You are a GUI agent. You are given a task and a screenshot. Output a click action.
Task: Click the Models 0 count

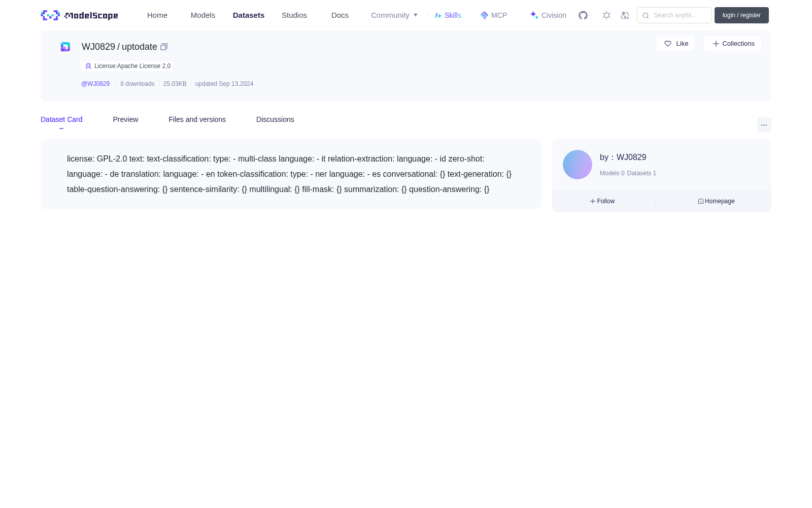612,173
